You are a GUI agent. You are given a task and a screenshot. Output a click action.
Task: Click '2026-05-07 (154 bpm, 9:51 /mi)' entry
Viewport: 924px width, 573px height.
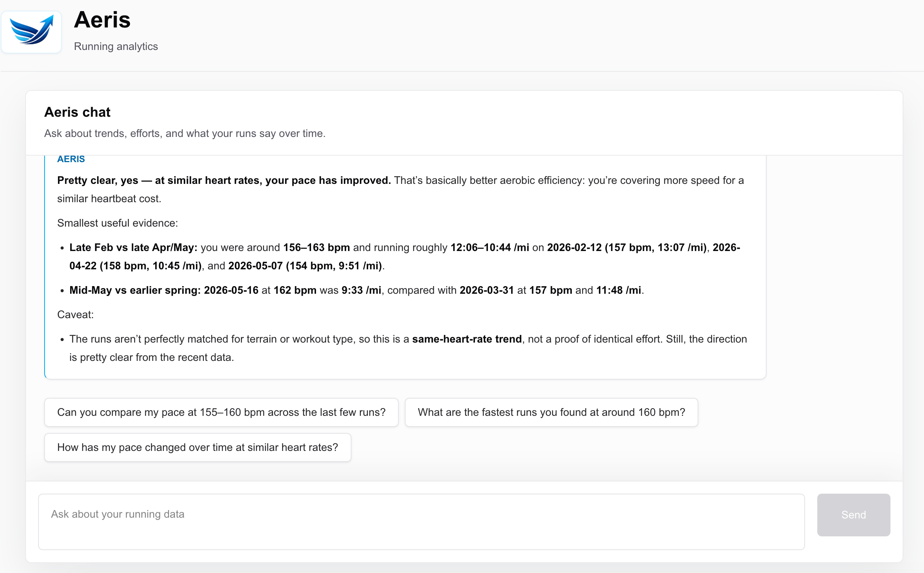(x=305, y=266)
